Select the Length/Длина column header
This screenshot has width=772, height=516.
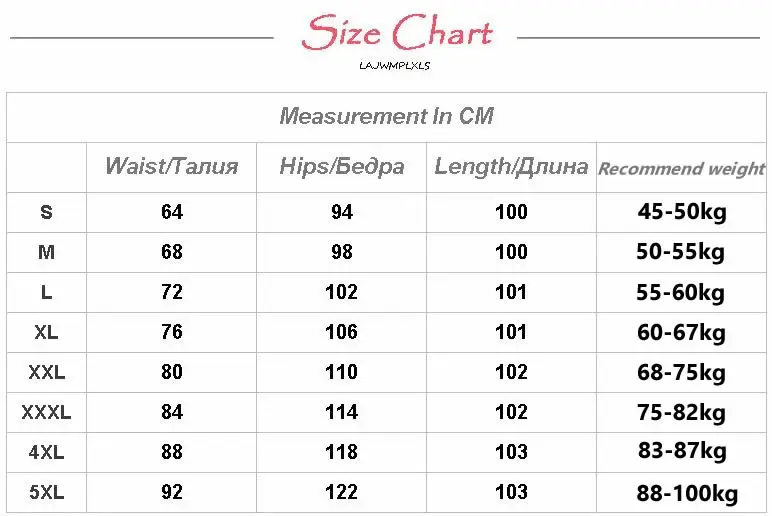pos(511,166)
